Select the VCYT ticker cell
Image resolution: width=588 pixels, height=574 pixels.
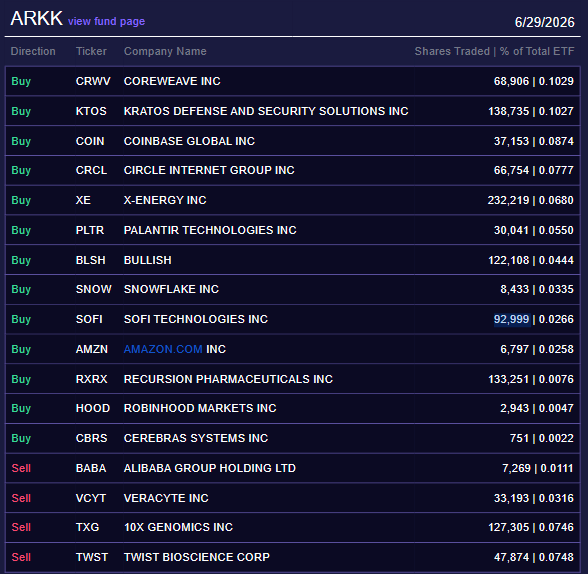[91, 498]
